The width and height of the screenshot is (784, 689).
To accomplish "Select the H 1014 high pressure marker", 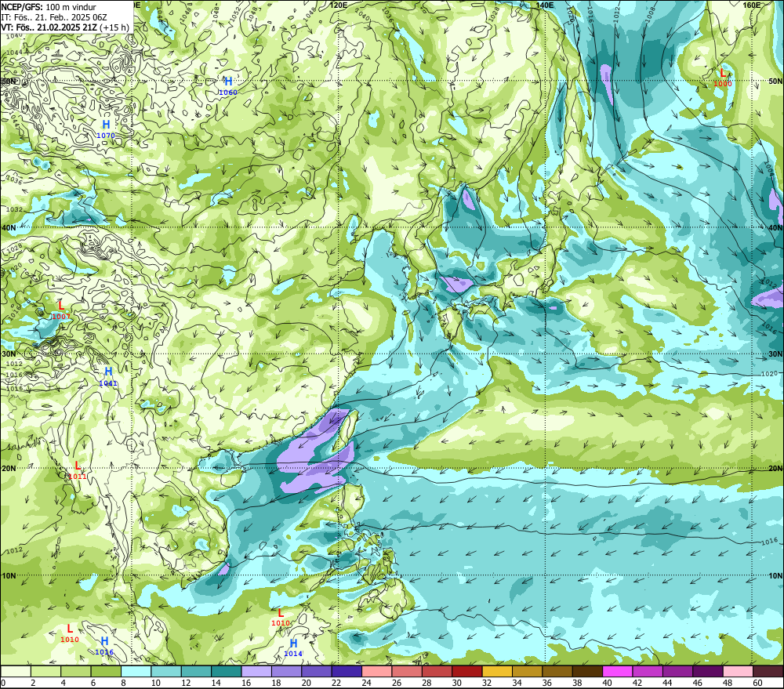I will coord(293,647).
